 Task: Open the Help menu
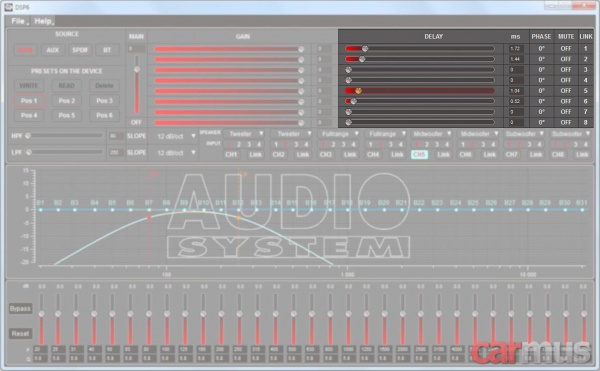(43, 21)
